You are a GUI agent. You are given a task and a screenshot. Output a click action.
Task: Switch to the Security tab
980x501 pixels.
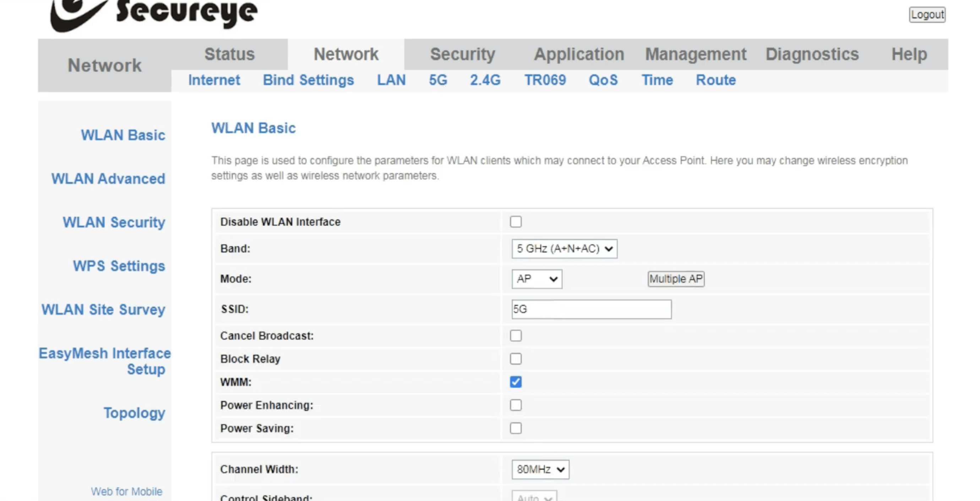click(463, 54)
